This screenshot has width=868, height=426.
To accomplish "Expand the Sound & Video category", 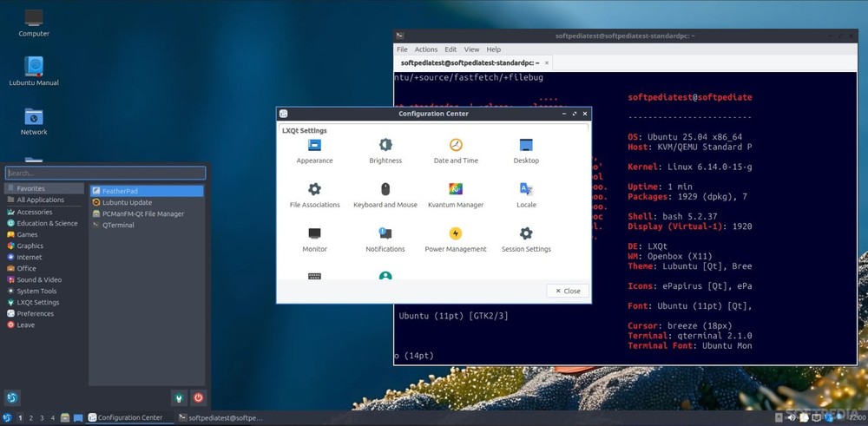I will [44, 280].
